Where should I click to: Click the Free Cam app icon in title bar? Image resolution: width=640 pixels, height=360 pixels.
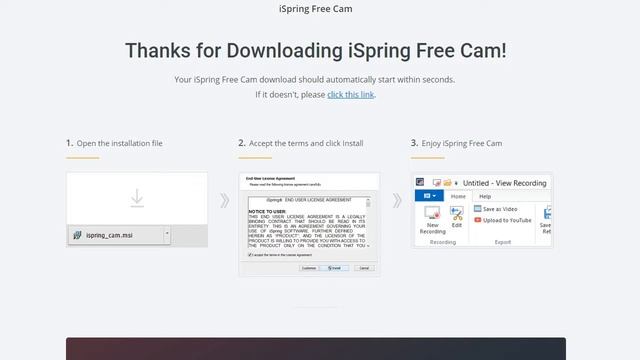pyautogui.click(x=420, y=182)
